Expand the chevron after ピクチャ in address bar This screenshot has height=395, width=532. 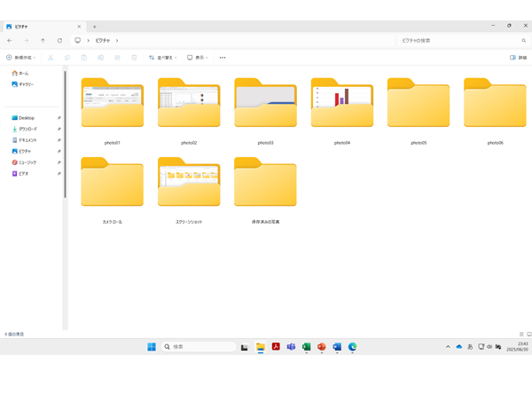[117, 41]
